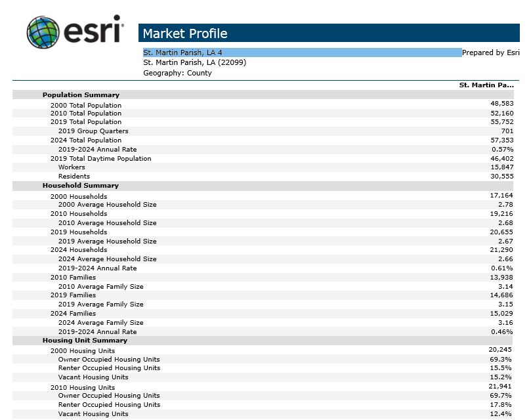Click the St. Martin Pa... column header
Viewport: 531px width, 420px height.
tap(486, 85)
